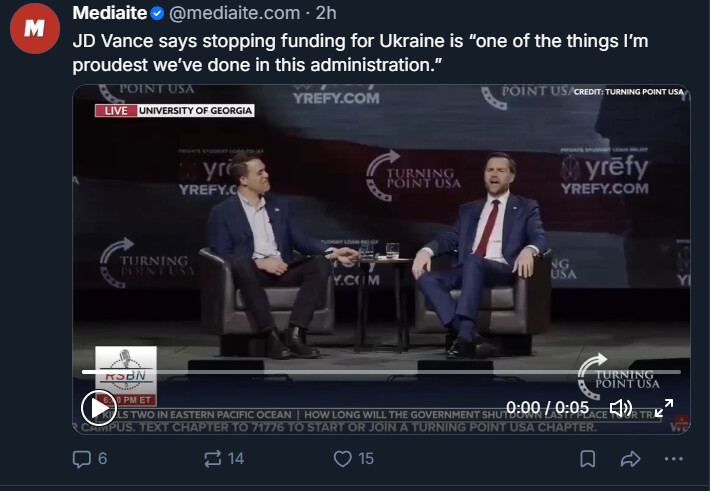Viewport: 710px width, 491px height.
Task: Open the post via 2h timestamp
Action: pos(326,13)
